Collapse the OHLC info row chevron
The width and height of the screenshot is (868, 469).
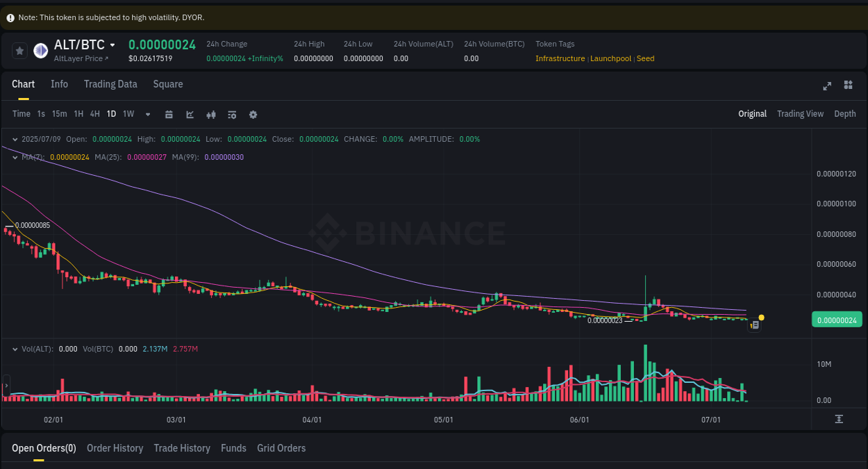click(14, 139)
